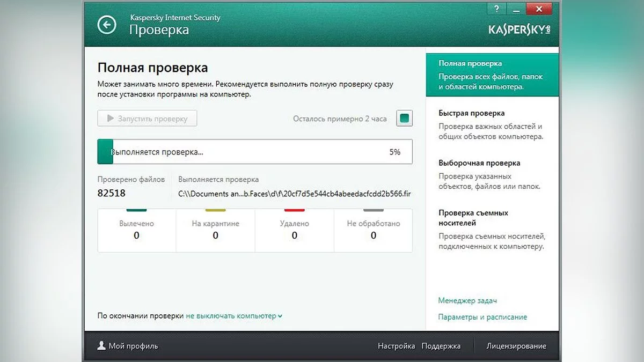Click the Мой профиль person icon
Image resolution: width=644 pixels, height=362 pixels.
pos(101,346)
